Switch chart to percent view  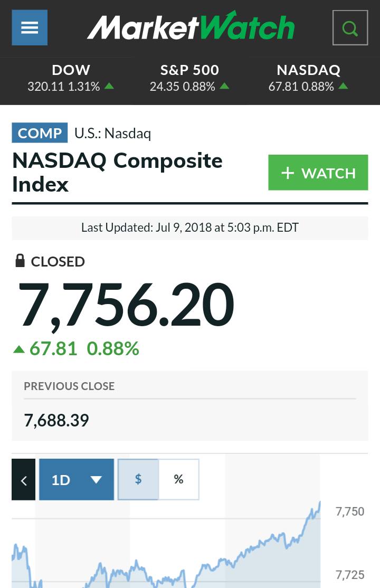(179, 479)
